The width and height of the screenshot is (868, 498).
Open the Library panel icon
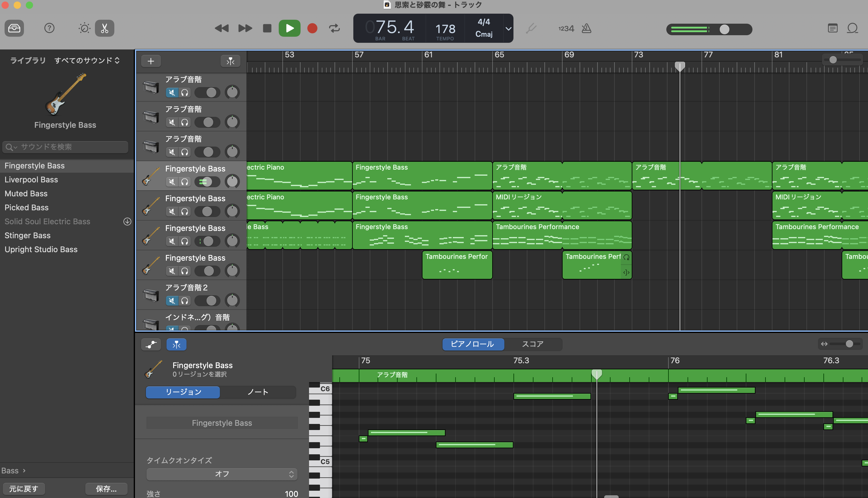[14, 28]
